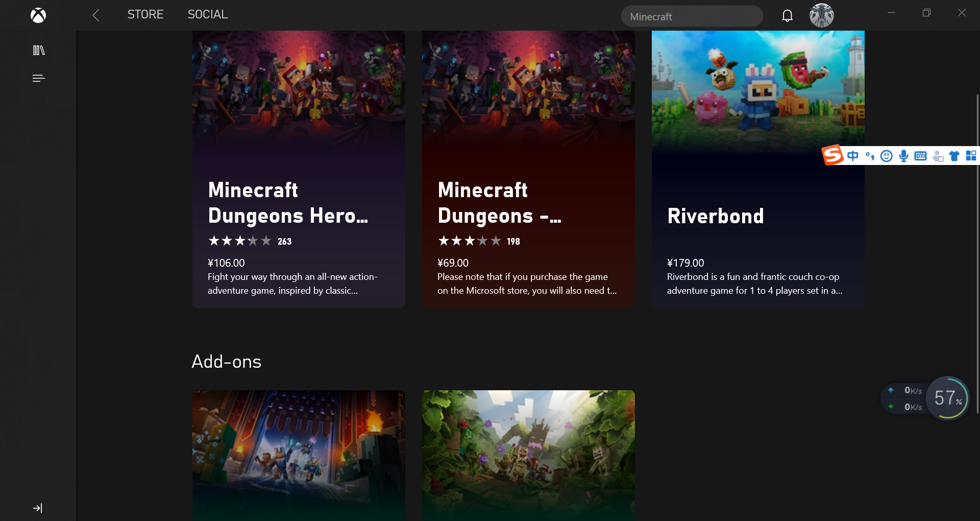
Task: Open Minecraft Dungeons Hero card title
Action: click(x=288, y=203)
